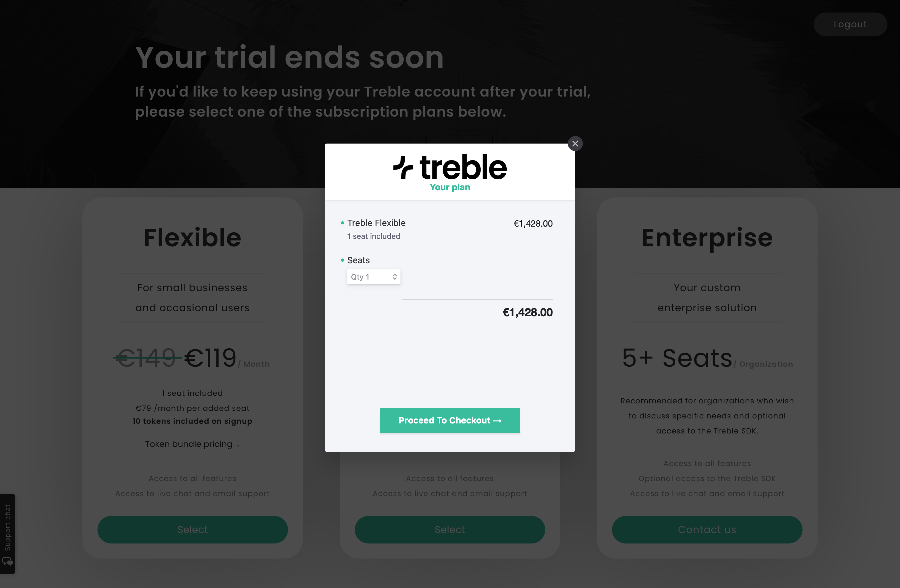The image size is (900, 588).
Task: Select the Flexible plan Select button
Action: point(192,530)
